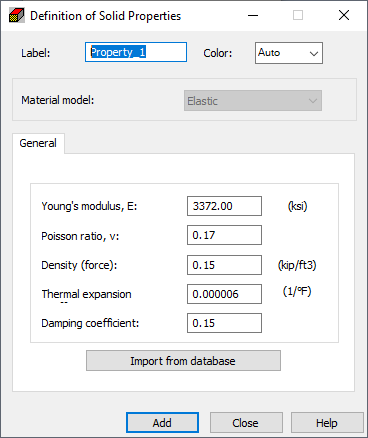
Task: Click the grayed-out maximize window box
Action: click(x=298, y=15)
